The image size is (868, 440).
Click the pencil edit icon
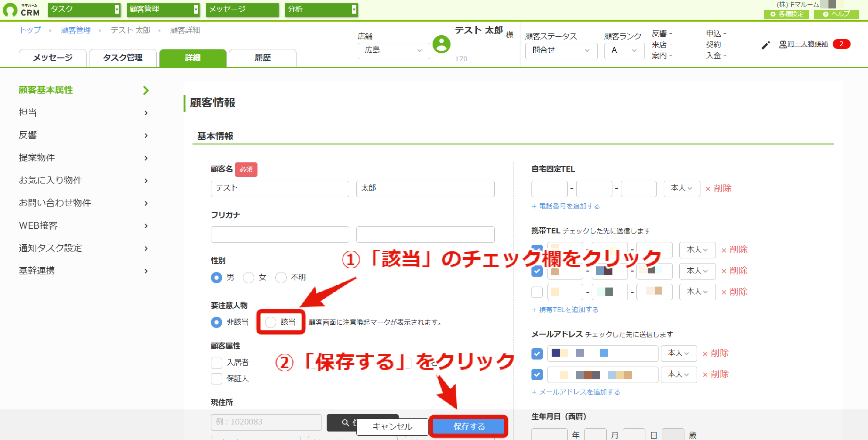coord(766,45)
